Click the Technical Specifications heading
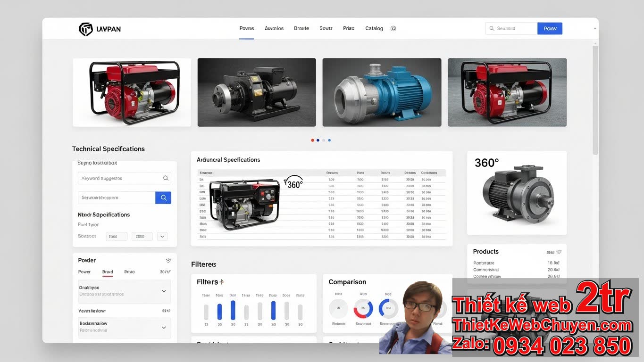Image resolution: width=644 pixels, height=362 pixels. 109,149
